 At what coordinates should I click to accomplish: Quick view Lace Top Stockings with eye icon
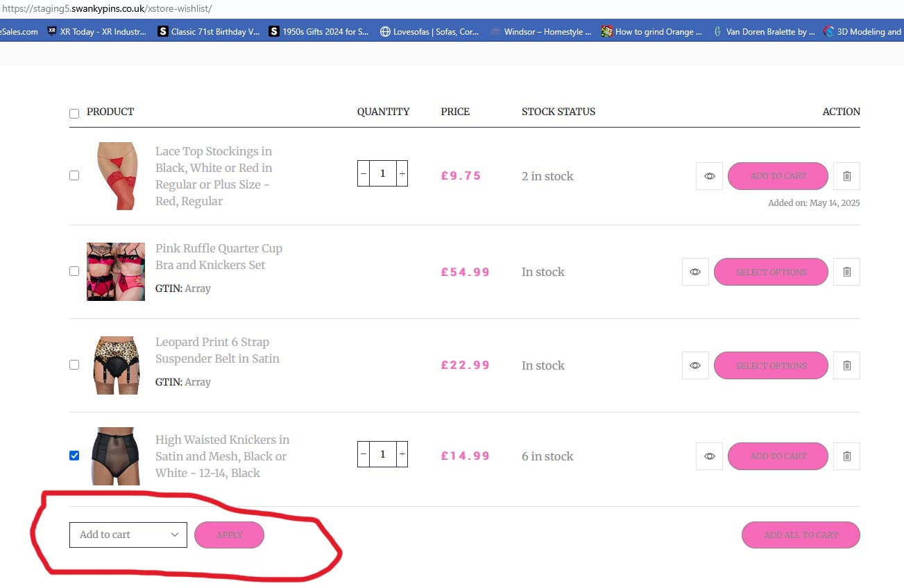pos(709,176)
